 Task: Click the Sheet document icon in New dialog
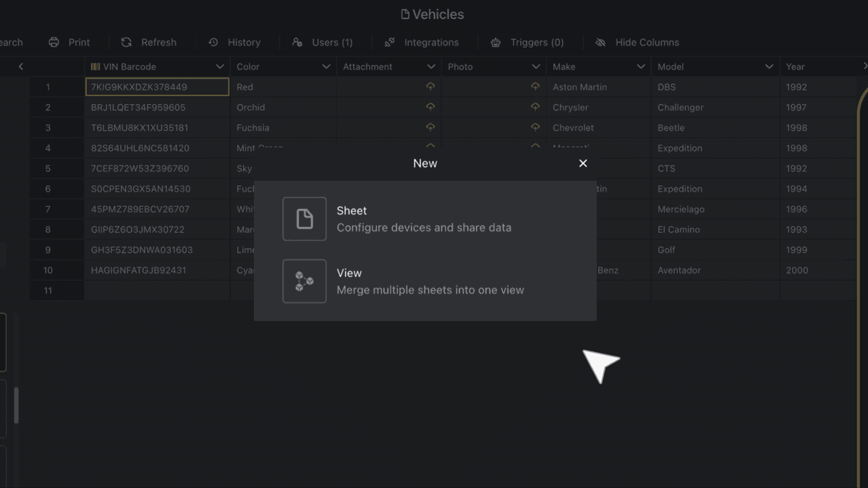coord(304,218)
